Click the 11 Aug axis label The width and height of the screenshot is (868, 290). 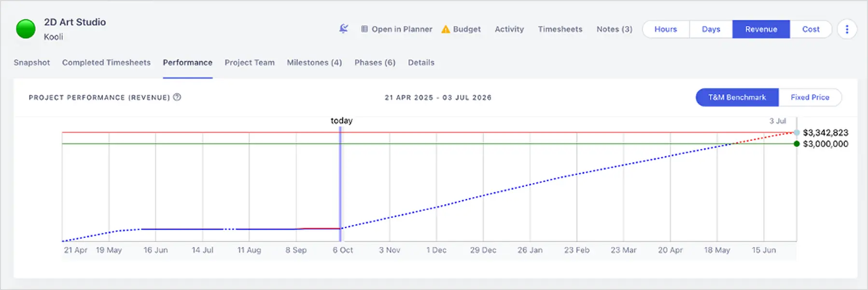249,250
